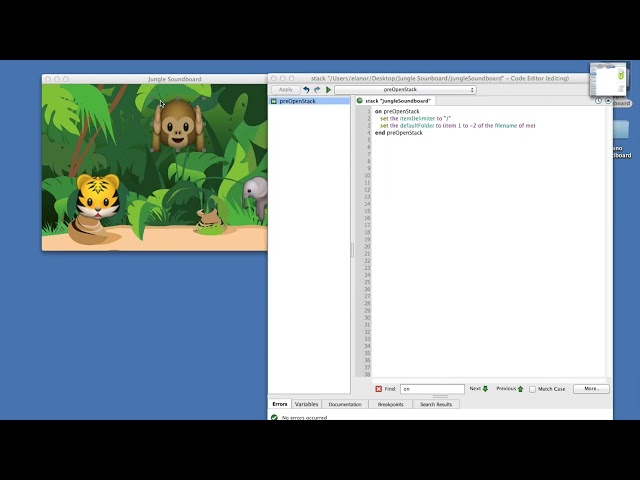Click the desktop screenshot thumbnail file
This screenshot has width=640, height=480.
608,79
